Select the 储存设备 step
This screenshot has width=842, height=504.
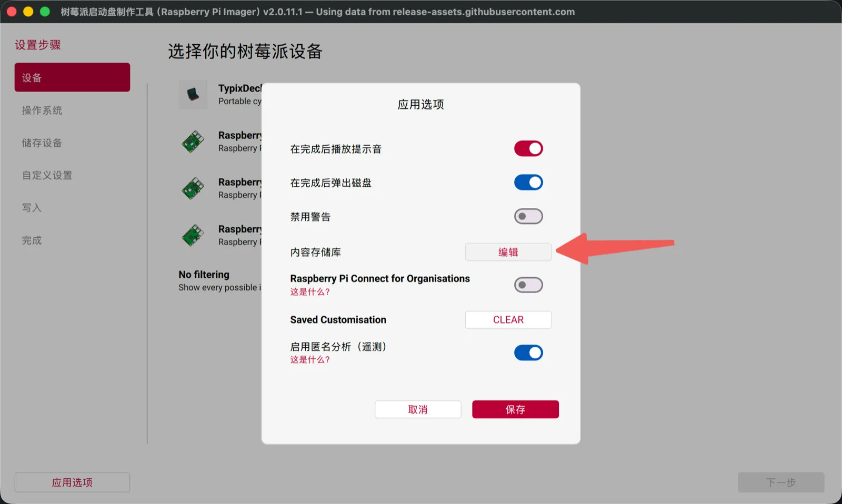[x=42, y=143]
